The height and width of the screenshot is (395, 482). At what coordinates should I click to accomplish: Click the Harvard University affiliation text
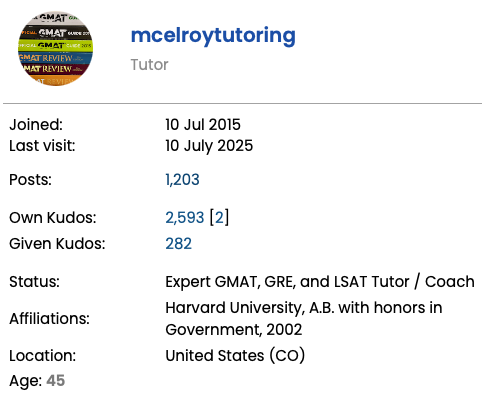(x=304, y=308)
